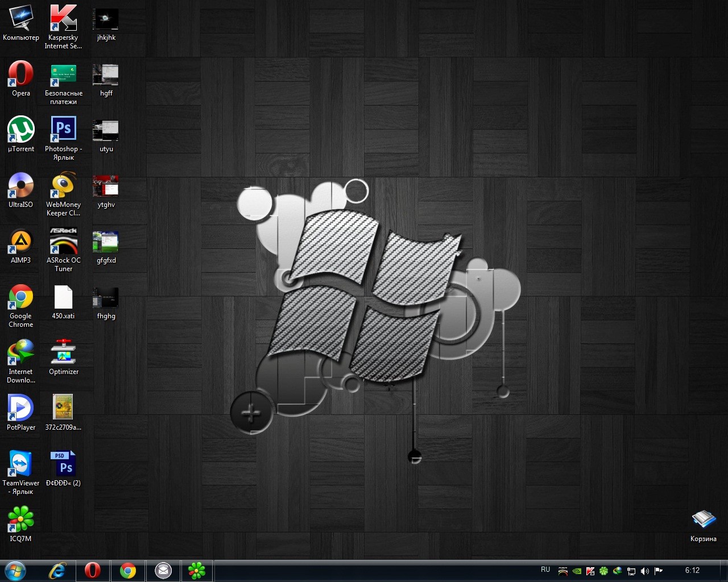This screenshot has height=582, width=728.
Task: Launch ASRock OC Tuner shortcut
Action: click(63, 250)
